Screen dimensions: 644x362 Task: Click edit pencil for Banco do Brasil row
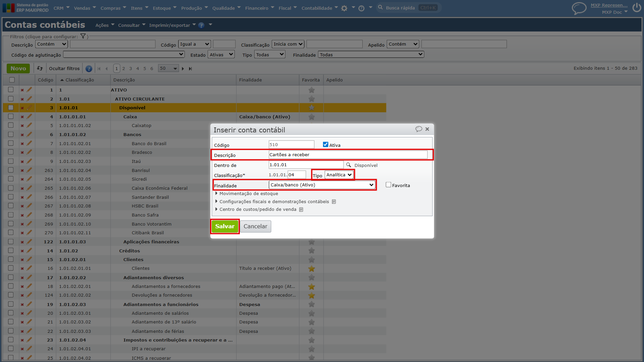pyautogui.click(x=29, y=143)
